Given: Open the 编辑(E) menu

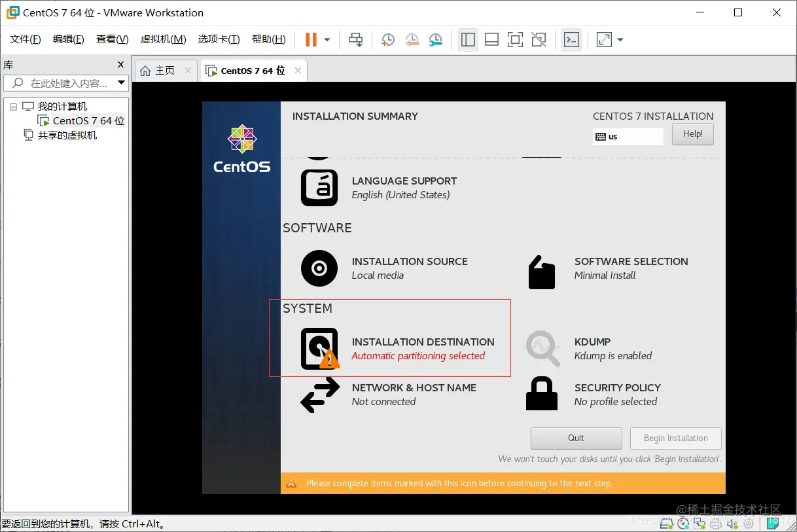Looking at the screenshot, I should [69, 39].
